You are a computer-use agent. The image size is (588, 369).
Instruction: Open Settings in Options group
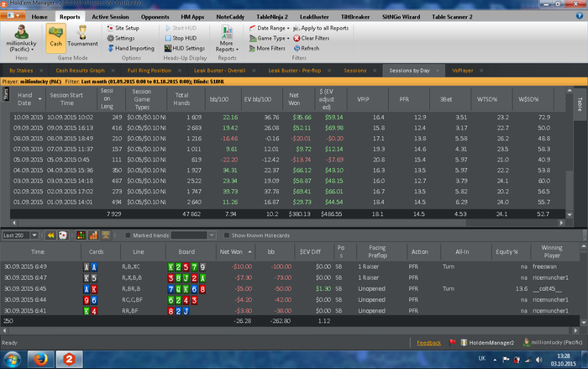coord(121,38)
